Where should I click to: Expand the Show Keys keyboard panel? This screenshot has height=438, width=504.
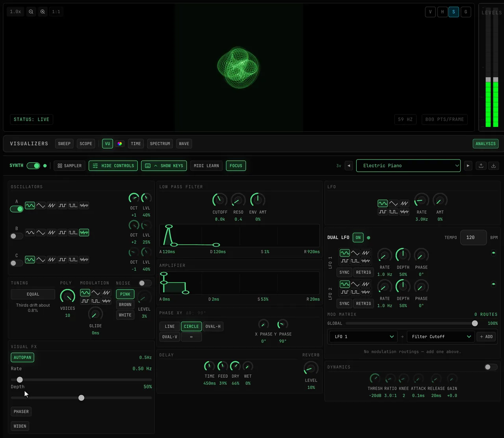[164, 166]
